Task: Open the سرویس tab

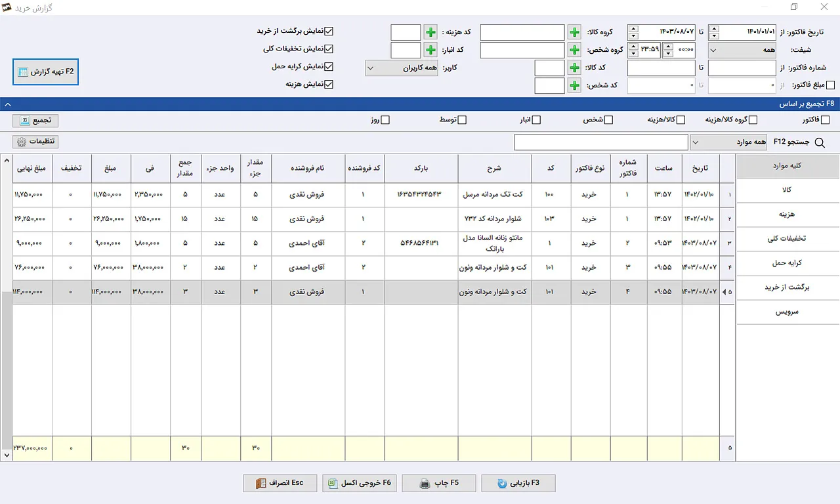Action: tap(788, 312)
